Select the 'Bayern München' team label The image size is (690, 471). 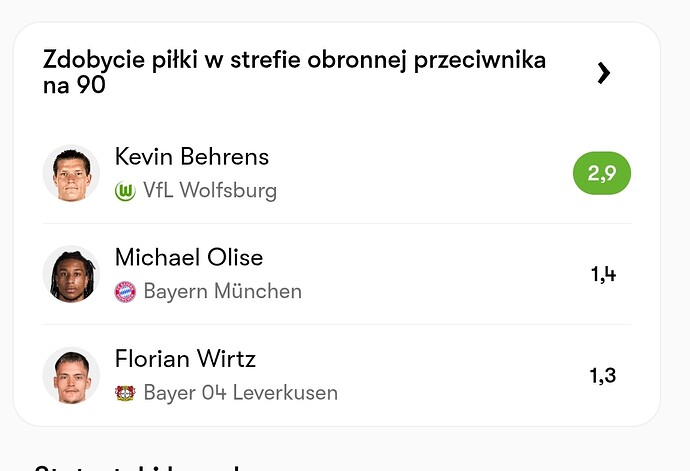pyautogui.click(x=222, y=292)
